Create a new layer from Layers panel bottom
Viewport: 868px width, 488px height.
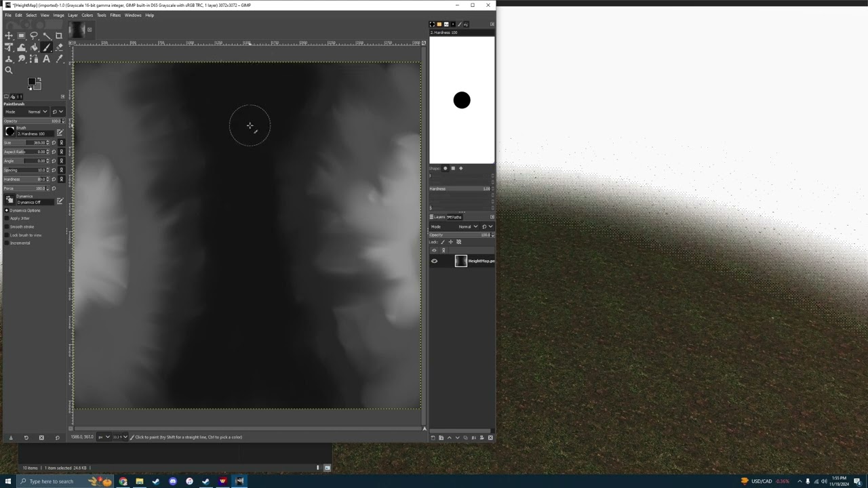click(x=433, y=438)
